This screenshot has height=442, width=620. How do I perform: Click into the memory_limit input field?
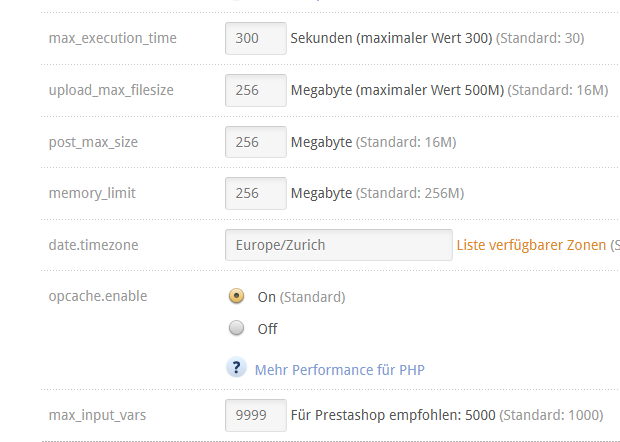pos(256,193)
